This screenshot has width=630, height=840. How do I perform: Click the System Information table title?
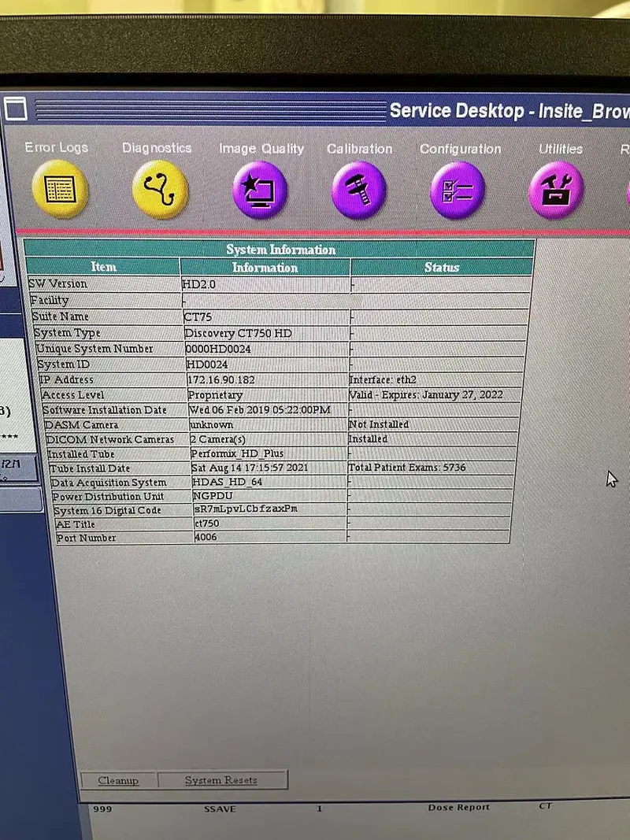point(280,250)
